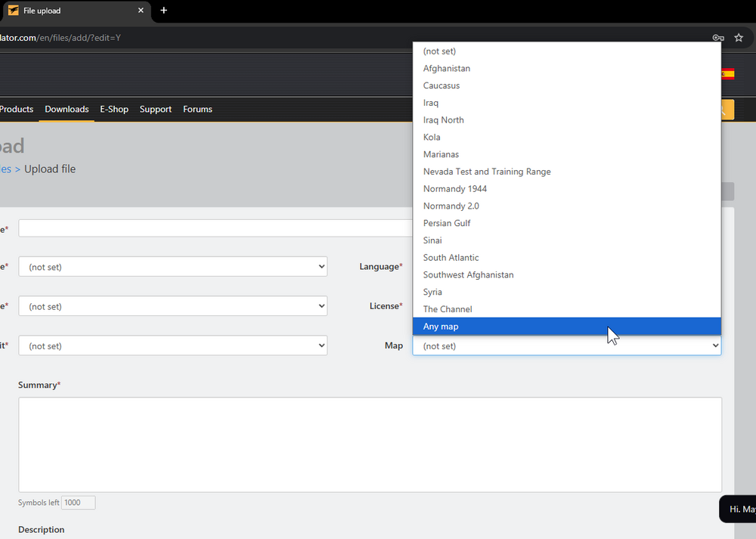Select Marianas from map list
Screen dimensions: 756x539
[567, 154]
